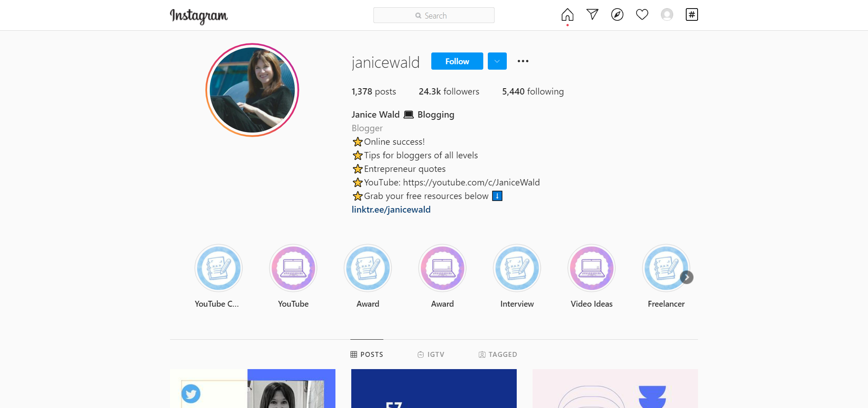Viewport: 868px width, 408px height.
Task: Open the YouTube story highlight
Action: [x=293, y=268]
